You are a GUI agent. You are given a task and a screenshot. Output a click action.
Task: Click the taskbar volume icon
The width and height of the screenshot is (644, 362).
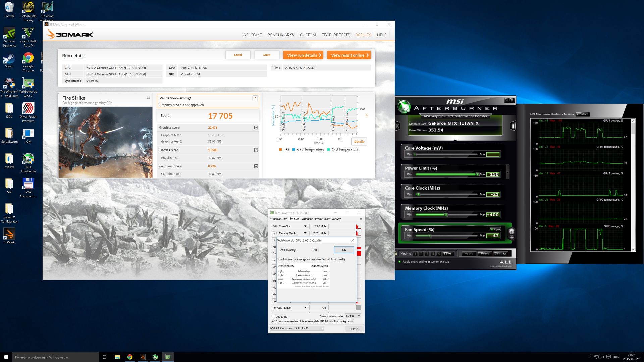[602, 357]
